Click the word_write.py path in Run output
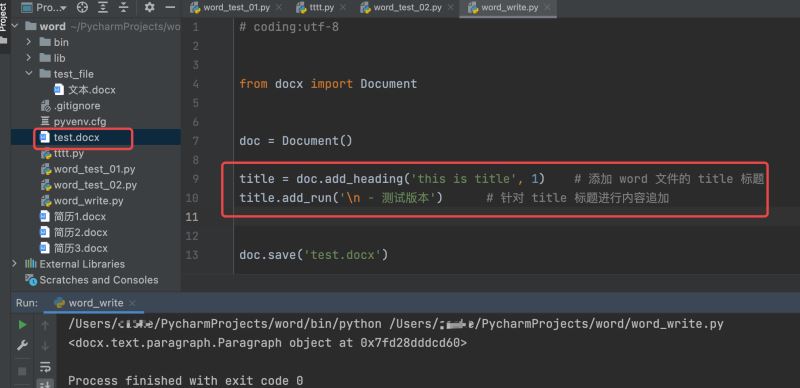800x388 pixels. pos(557,324)
